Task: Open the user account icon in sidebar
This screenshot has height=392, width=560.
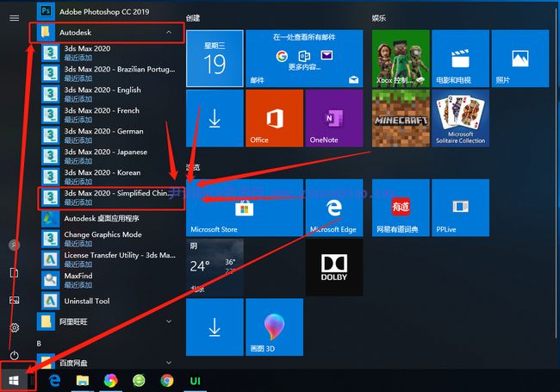Action: (x=15, y=245)
